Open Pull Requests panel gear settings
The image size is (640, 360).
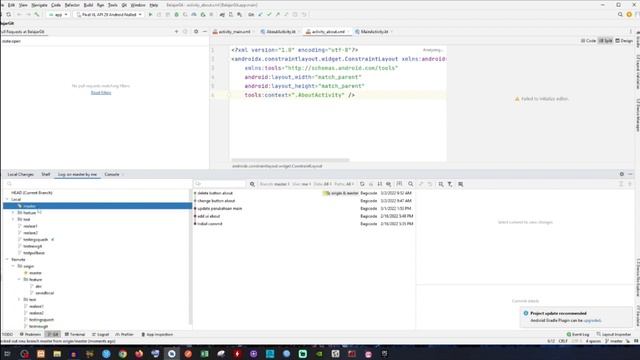[x=196, y=31]
